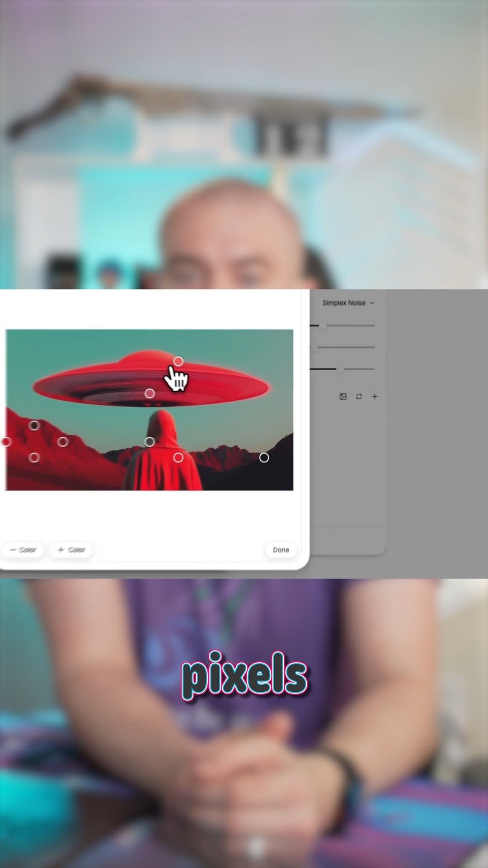The height and width of the screenshot is (868, 488).
Task: Adjust the second slider in the side panel
Action: [x=342, y=347]
